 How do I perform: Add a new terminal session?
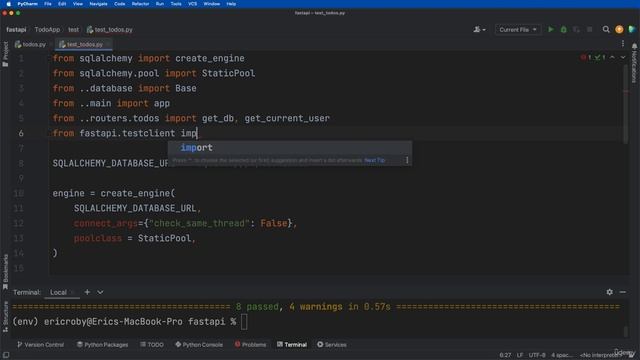click(87, 292)
